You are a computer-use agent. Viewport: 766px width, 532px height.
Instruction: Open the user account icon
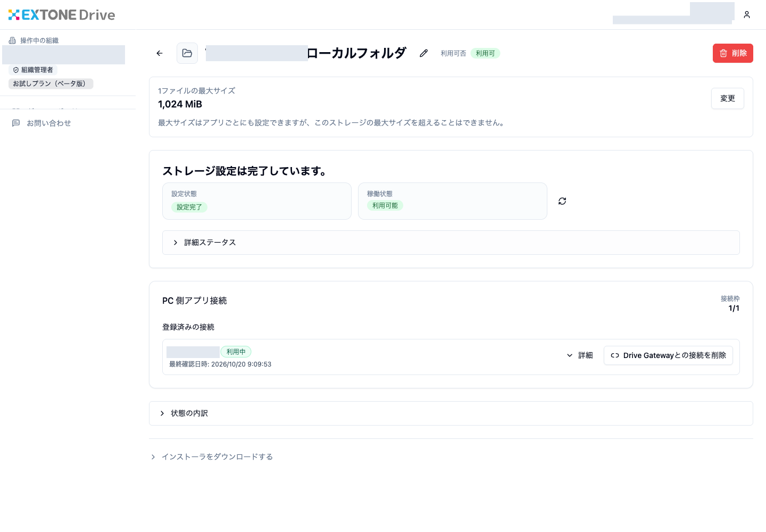tap(747, 15)
